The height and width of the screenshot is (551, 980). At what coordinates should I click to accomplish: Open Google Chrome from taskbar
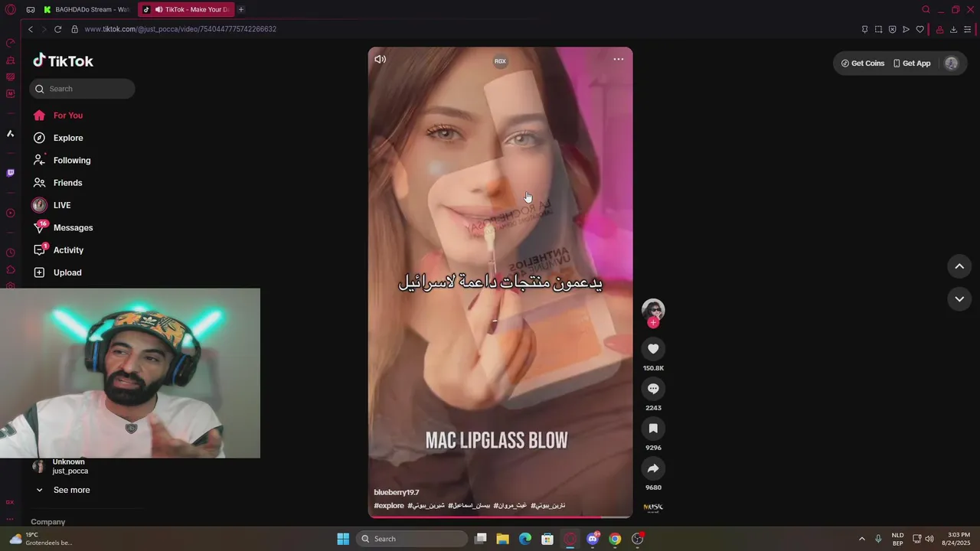[615, 539]
